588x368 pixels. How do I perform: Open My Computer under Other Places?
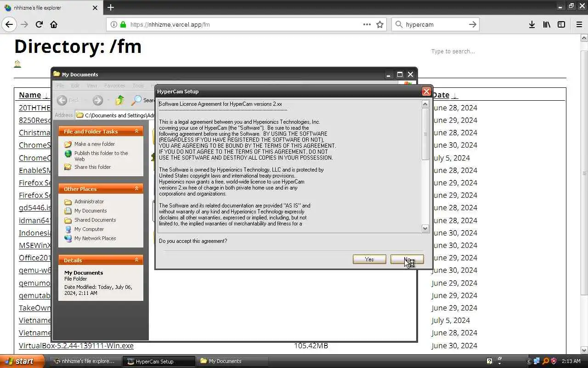(89, 229)
